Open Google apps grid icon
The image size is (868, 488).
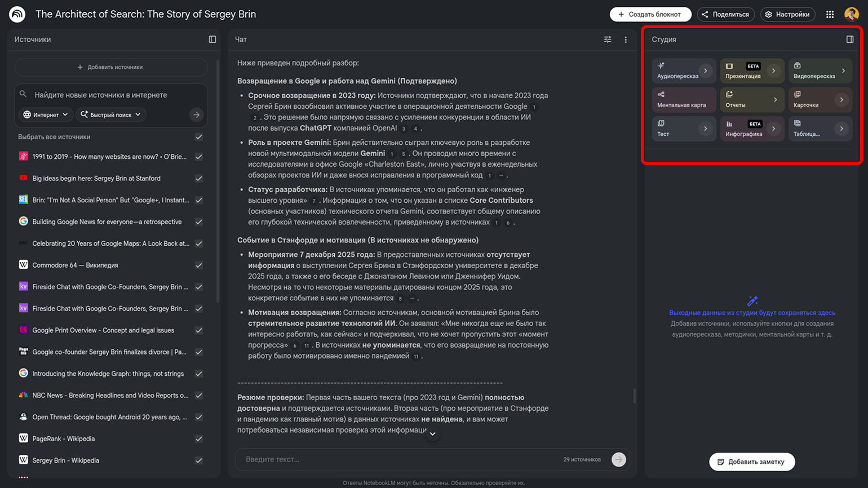[830, 15]
